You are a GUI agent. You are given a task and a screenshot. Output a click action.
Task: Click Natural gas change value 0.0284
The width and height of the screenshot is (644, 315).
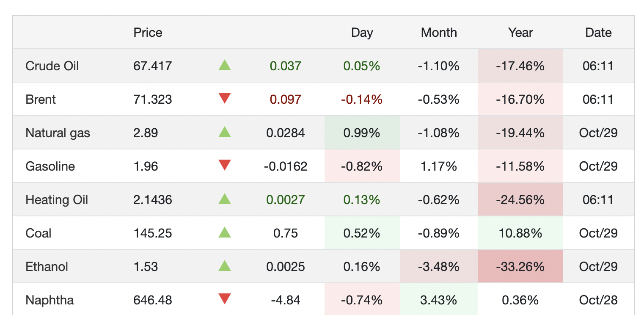pyautogui.click(x=286, y=133)
